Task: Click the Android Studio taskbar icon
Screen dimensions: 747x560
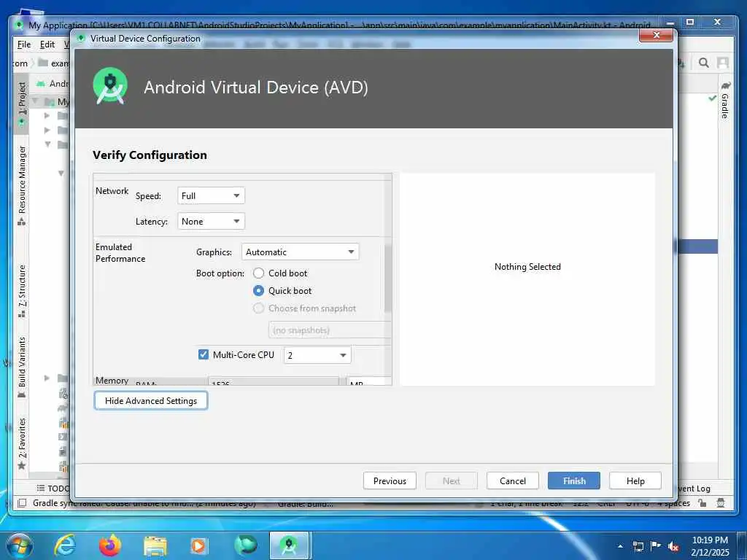Action: coord(289,545)
